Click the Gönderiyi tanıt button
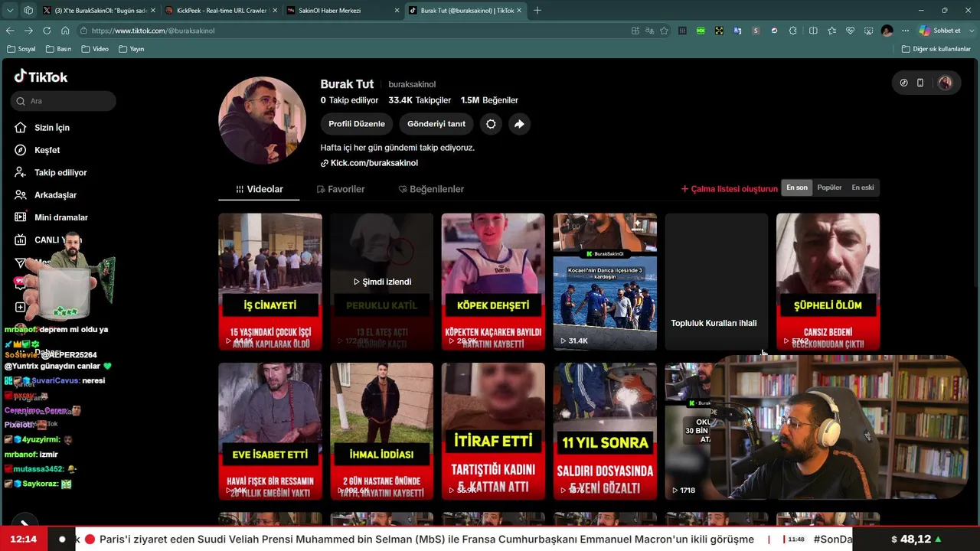This screenshot has height=551, width=980. [436, 124]
